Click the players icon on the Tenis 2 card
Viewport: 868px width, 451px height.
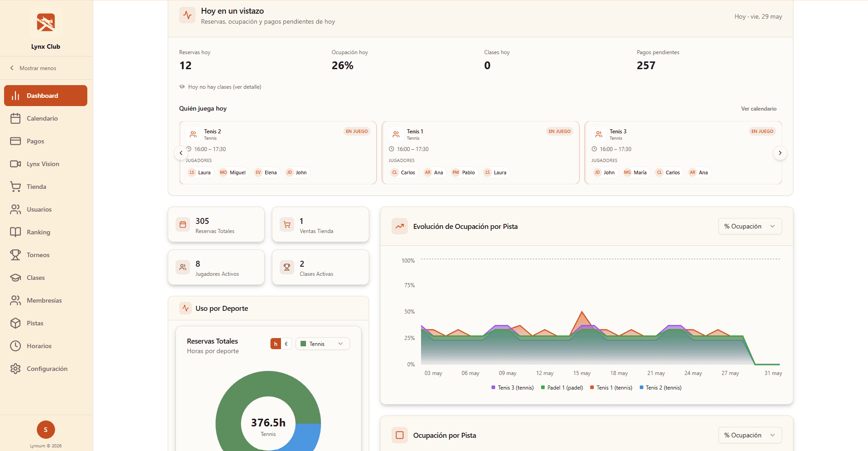tap(193, 134)
